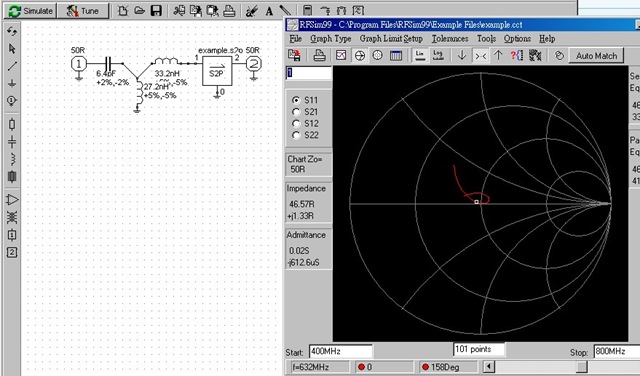Switch to tabular data display
This screenshot has width=640, height=376.
point(396,56)
